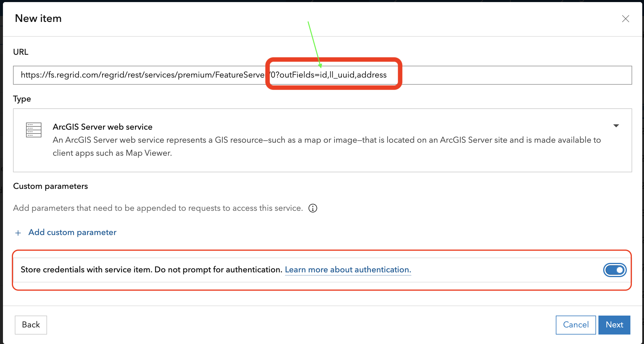Go Back to the previous step
Image resolution: width=644 pixels, height=344 pixels.
click(x=31, y=325)
